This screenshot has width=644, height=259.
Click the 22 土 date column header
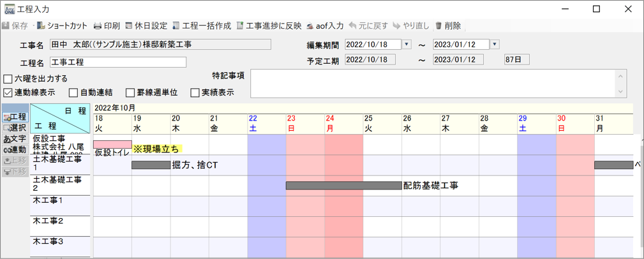[267, 123]
